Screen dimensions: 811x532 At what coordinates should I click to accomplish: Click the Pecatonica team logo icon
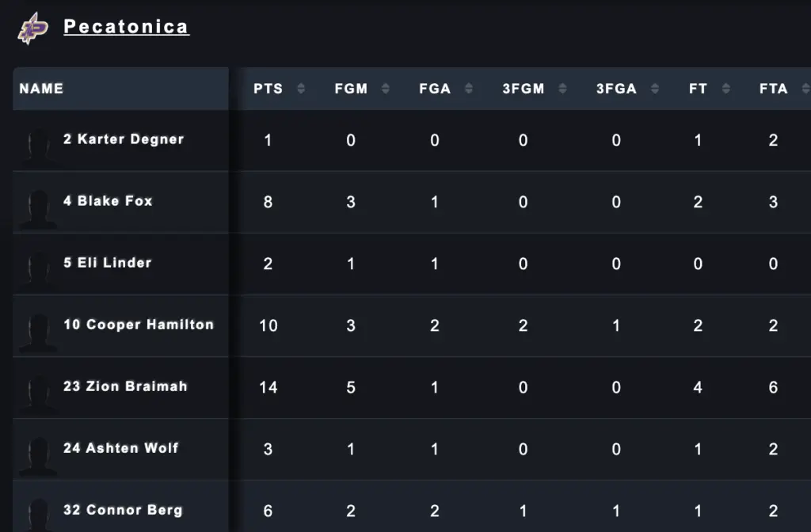tap(33, 28)
